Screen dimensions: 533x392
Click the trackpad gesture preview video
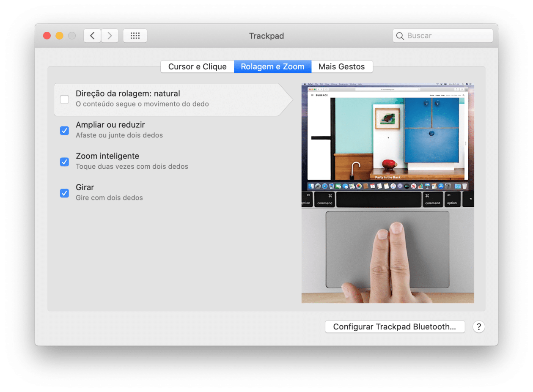(x=387, y=192)
